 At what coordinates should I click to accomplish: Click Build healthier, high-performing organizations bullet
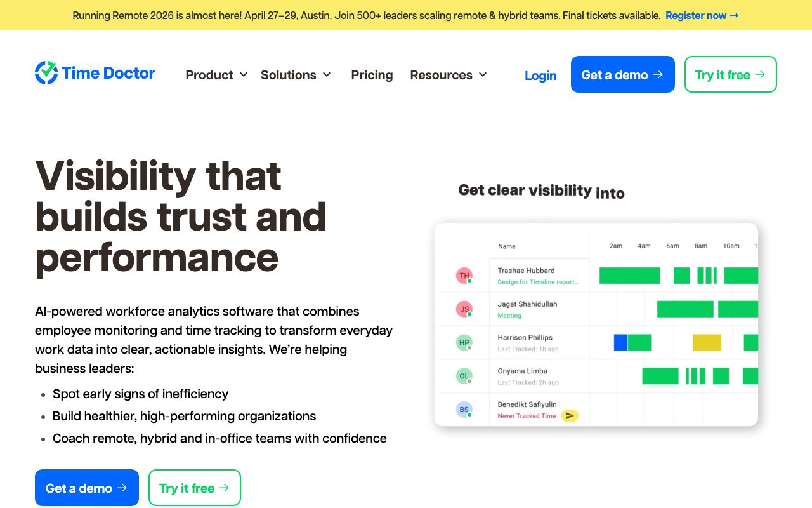(x=184, y=416)
